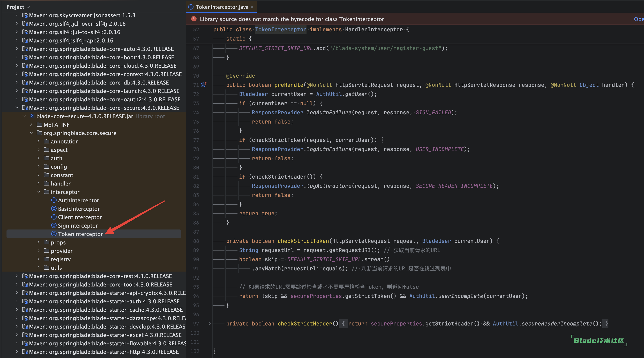Click library icon of blade-starter-excel
The width and height of the screenshot is (644, 358).
(25, 335)
